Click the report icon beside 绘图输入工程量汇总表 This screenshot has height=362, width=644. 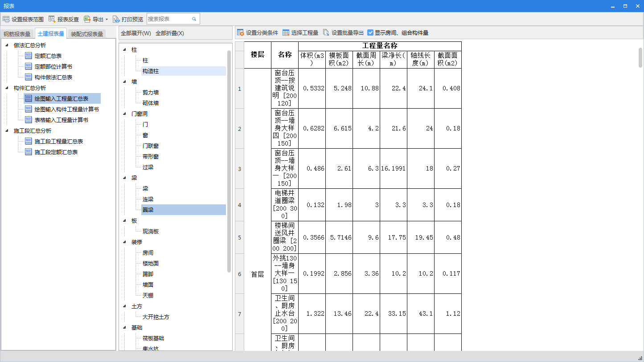(x=29, y=98)
